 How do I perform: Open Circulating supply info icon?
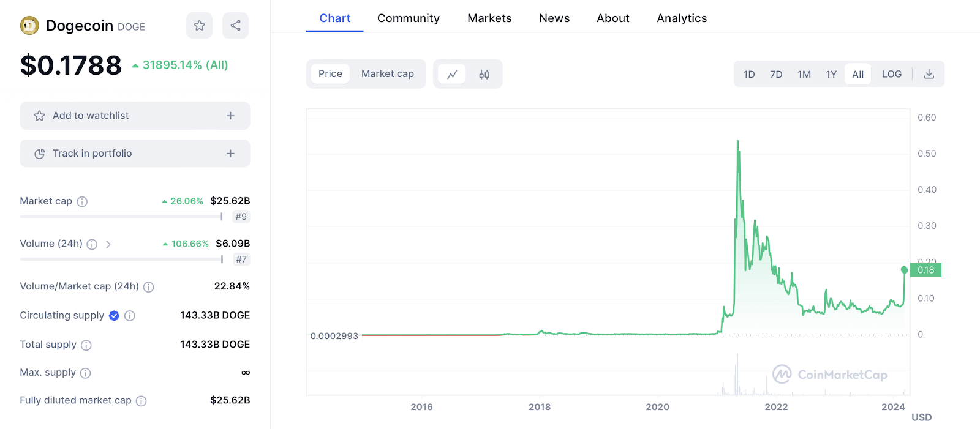pos(130,316)
